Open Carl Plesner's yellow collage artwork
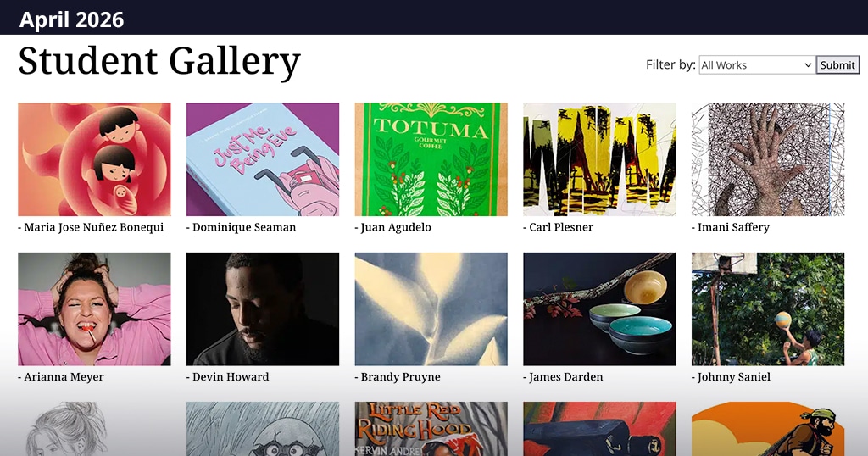Screen dimensions: 868x456 click(599, 159)
